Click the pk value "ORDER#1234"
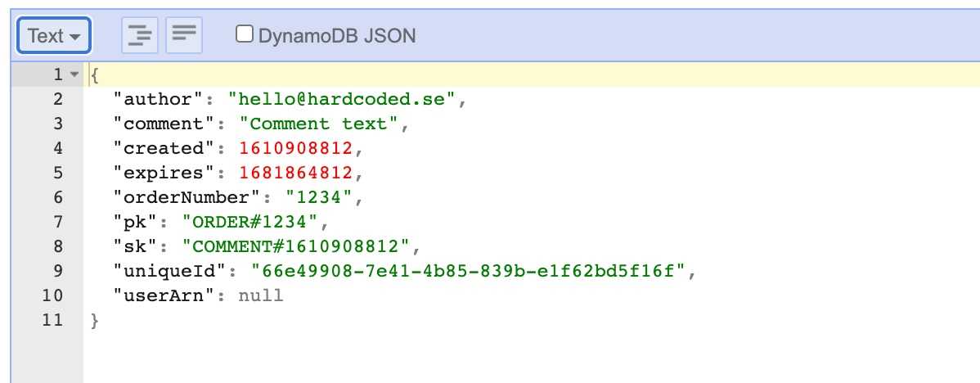This screenshot has width=980, height=383. (x=250, y=222)
